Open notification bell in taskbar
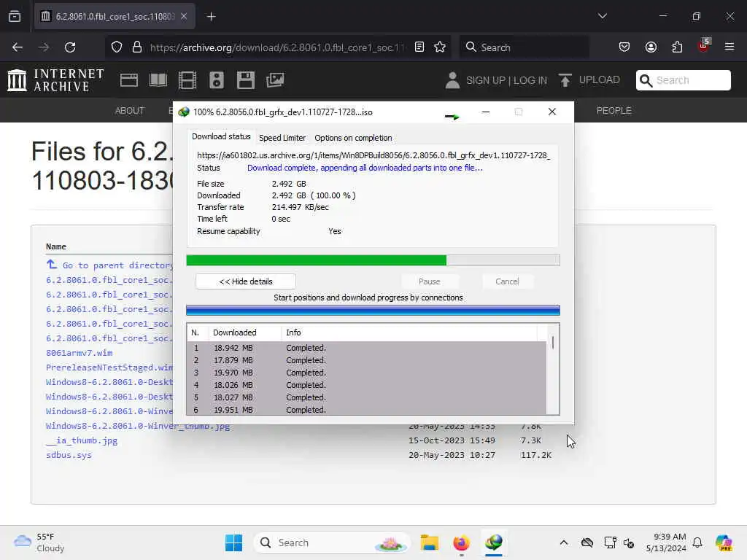The width and height of the screenshot is (747, 560). [697, 542]
